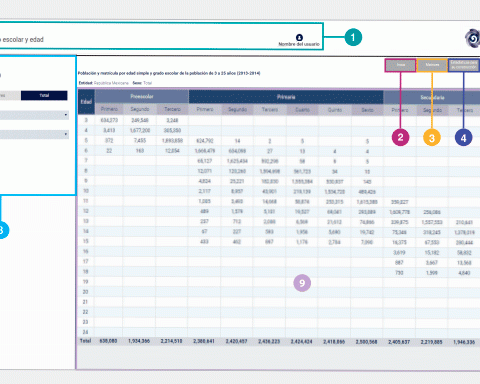The height and width of the screenshot is (384, 480).
Task: Click the blue circle marker numbered 4
Action: click(463, 138)
